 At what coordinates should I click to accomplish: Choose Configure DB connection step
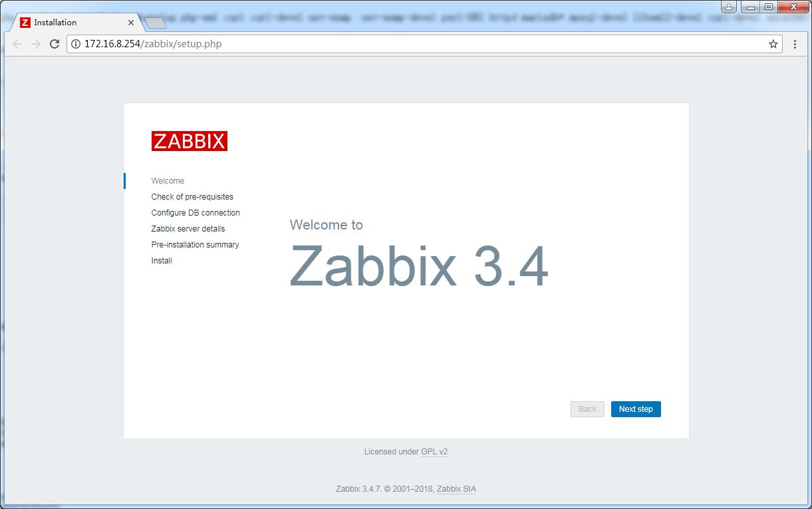196,213
